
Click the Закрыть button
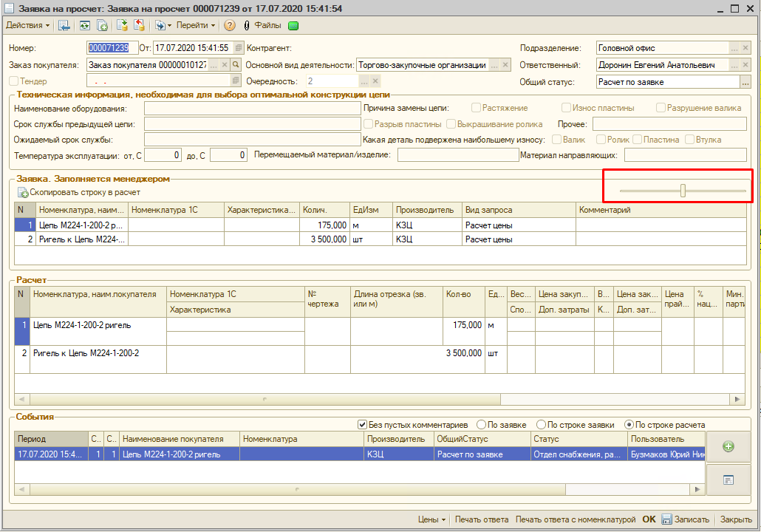click(736, 519)
